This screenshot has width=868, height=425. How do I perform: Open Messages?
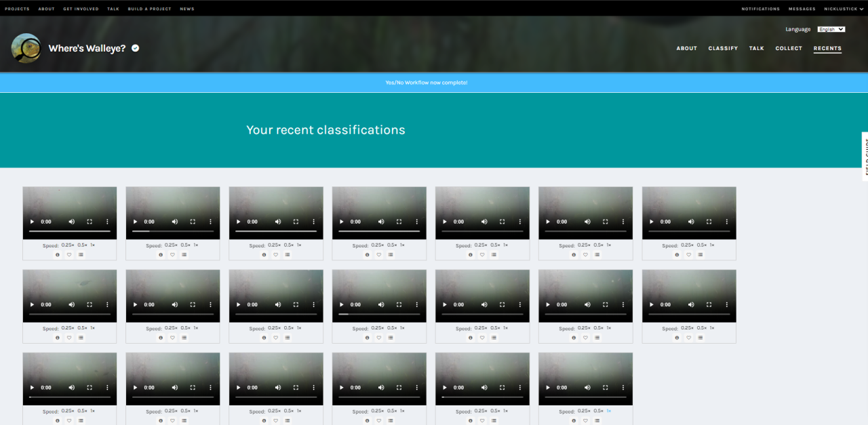click(802, 9)
